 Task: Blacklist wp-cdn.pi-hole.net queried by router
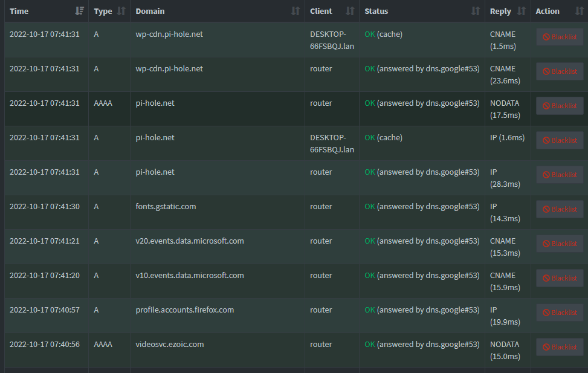[x=560, y=71]
